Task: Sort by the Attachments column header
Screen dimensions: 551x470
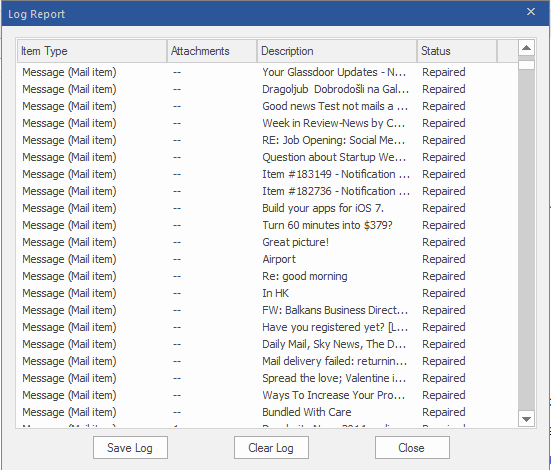Action: coord(212,51)
